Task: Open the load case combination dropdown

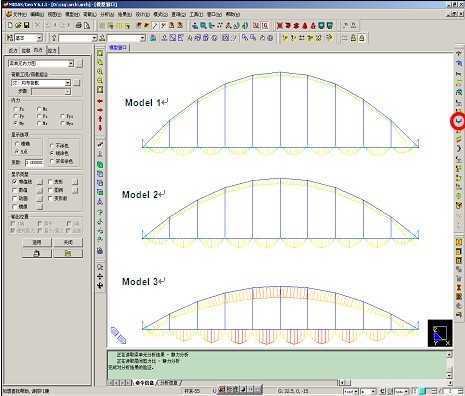Action: pyautogui.click(x=68, y=83)
